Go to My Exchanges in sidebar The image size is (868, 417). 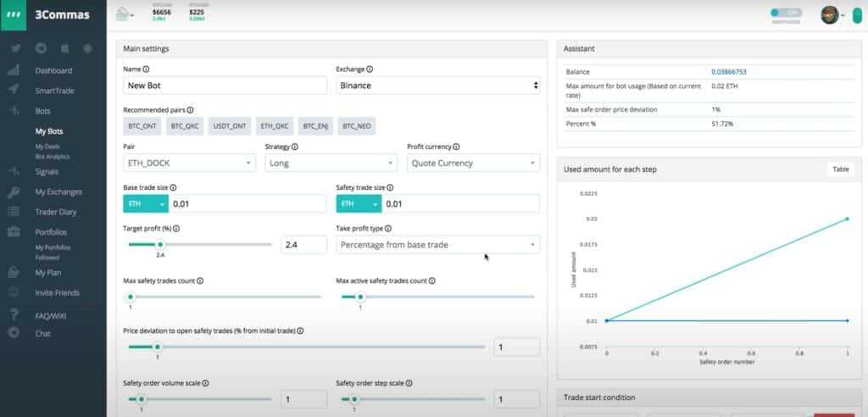pyautogui.click(x=58, y=192)
